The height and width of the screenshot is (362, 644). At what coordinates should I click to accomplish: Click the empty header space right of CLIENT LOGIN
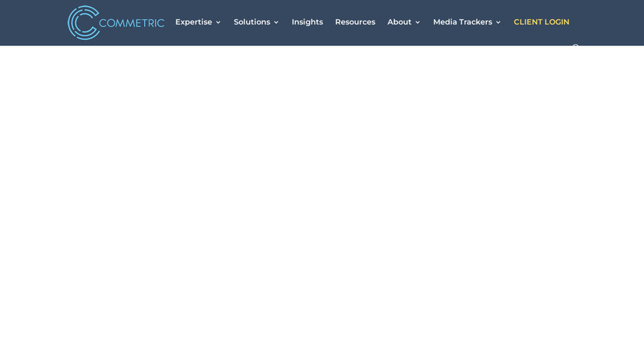click(606, 22)
